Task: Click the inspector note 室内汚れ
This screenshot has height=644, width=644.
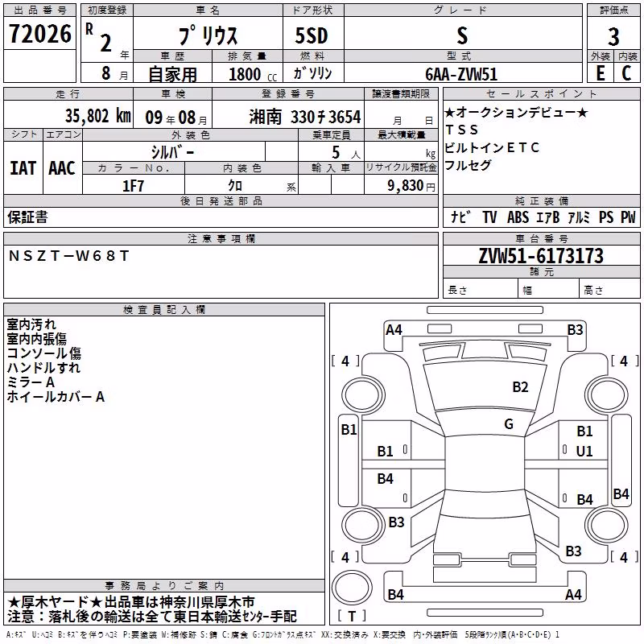Action: [x=31, y=324]
